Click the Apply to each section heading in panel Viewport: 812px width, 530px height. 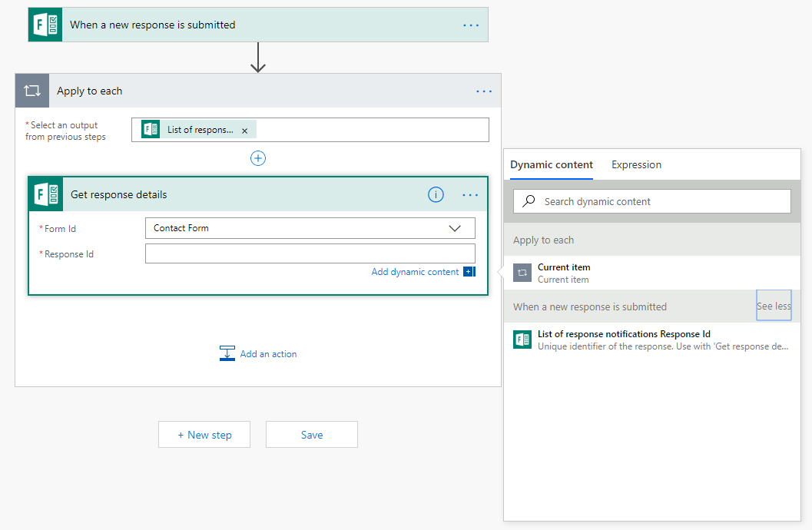click(543, 240)
